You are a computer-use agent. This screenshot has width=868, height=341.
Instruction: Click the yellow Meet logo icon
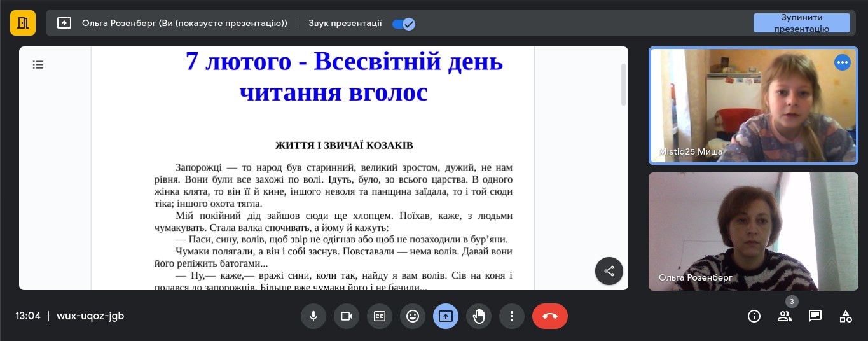[23, 23]
